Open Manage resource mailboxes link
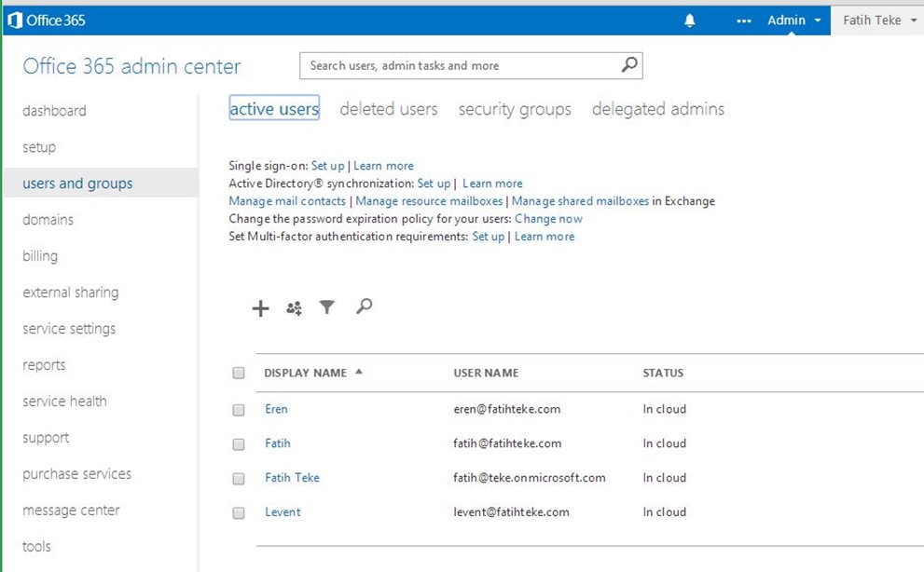924x572 pixels. (429, 201)
